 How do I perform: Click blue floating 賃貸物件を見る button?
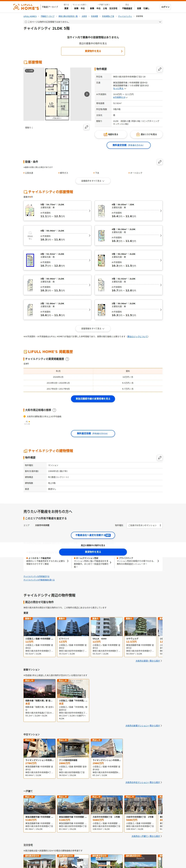pos(93,552)
